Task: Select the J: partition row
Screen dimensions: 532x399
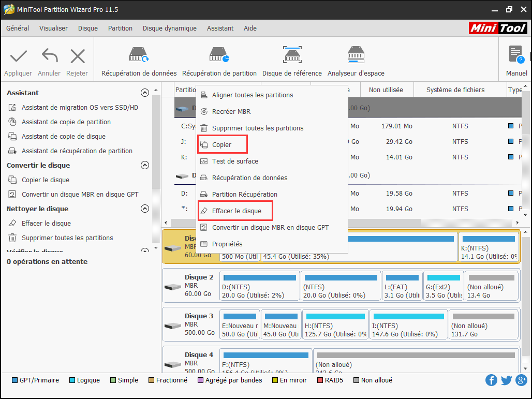Action: click(x=348, y=142)
